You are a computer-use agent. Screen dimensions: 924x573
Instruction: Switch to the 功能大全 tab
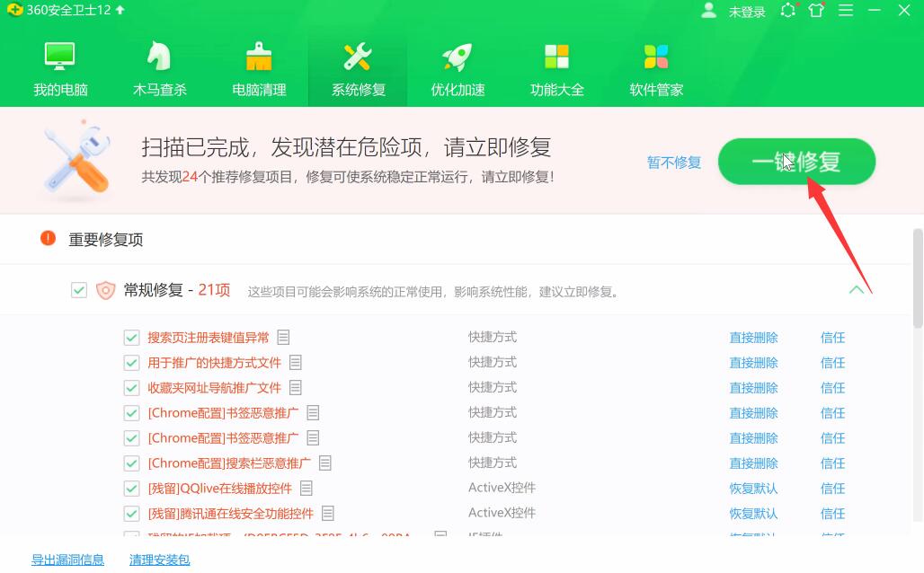[x=556, y=66]
